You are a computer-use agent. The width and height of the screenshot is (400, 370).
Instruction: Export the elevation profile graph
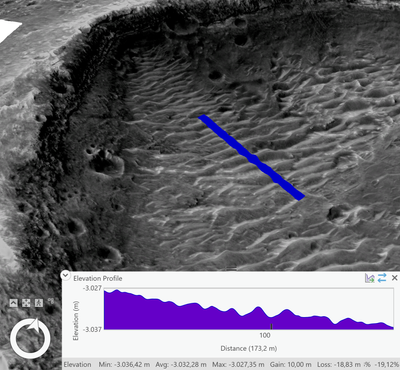pos(369,278)
